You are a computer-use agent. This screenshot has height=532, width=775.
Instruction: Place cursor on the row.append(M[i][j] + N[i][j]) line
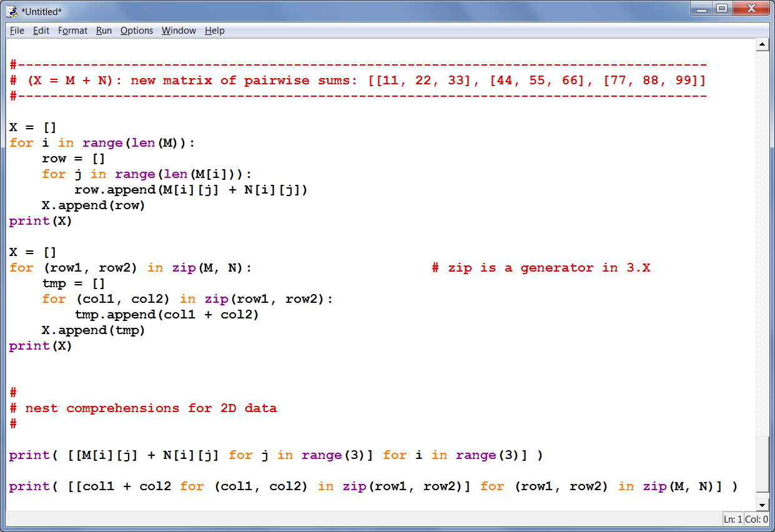click(190, 190)
